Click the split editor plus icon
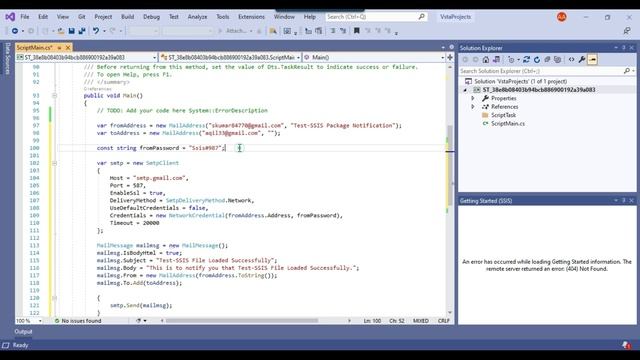This screenshot has height=360, width=640. [x=450, y=57]
